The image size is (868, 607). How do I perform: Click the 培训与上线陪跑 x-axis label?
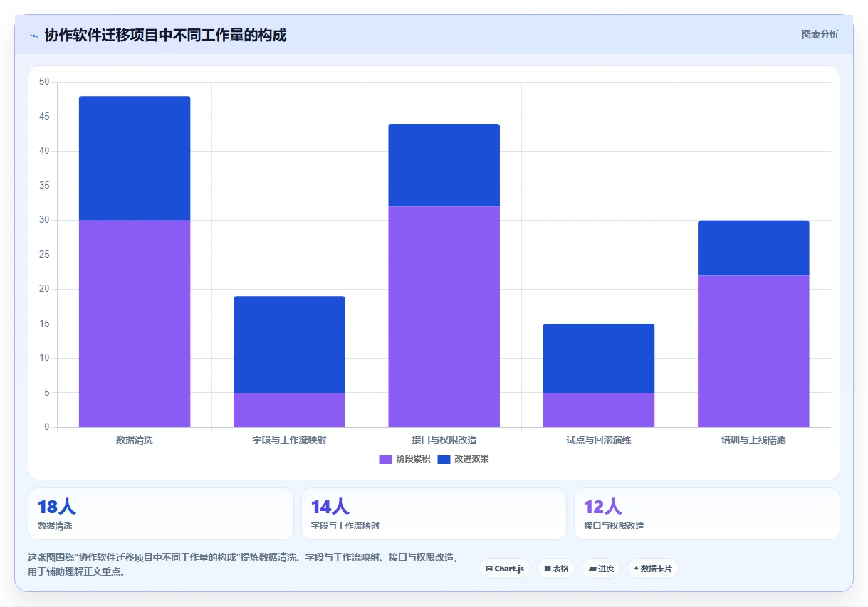[x=753, y=440]
